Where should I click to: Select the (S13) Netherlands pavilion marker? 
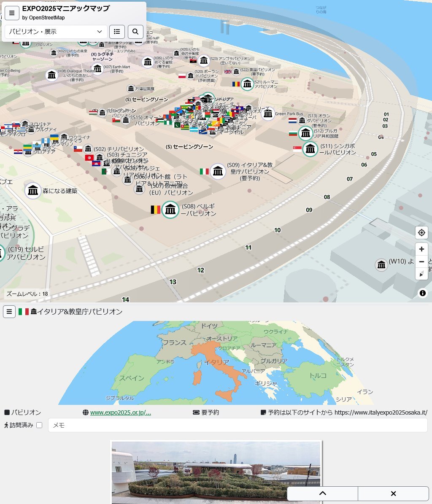(302, 121)
